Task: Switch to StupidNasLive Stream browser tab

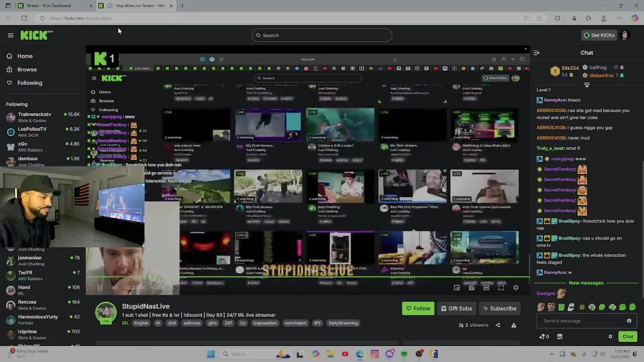Action: point(136,6)
